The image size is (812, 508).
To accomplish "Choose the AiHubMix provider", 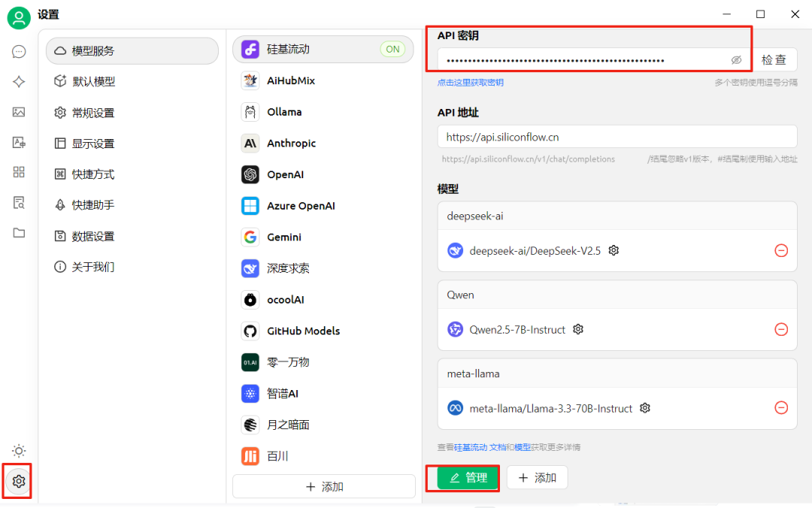I will click(323, 80).
